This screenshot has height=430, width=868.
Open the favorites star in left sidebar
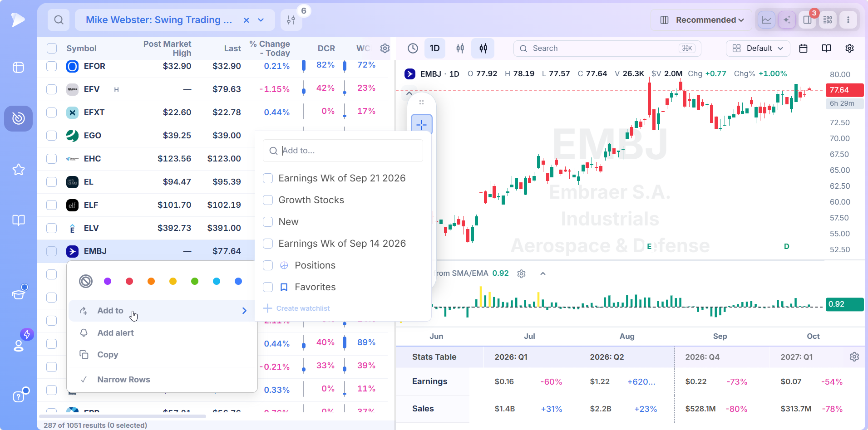pos(19,170)
